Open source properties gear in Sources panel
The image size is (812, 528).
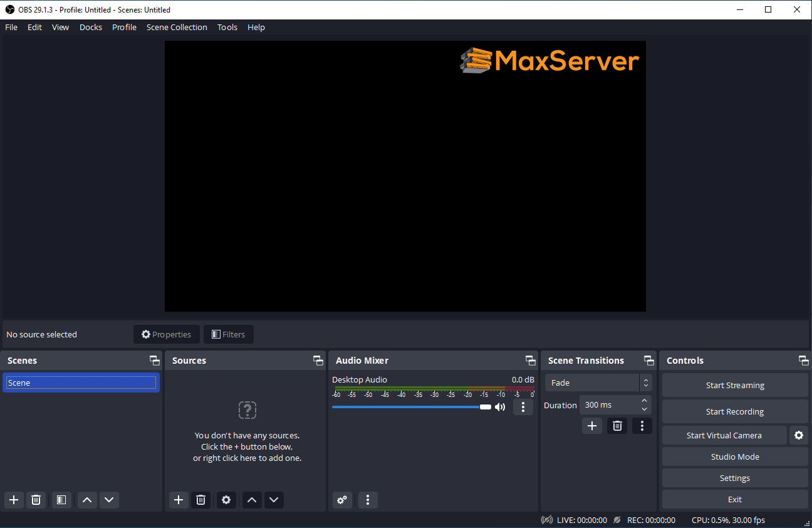[226, 500]
